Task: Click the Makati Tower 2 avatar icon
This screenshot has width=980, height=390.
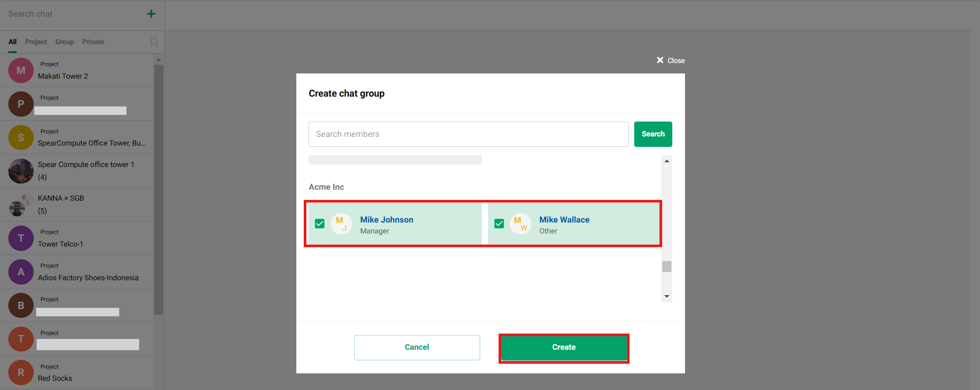Action: tap(21, 70)
